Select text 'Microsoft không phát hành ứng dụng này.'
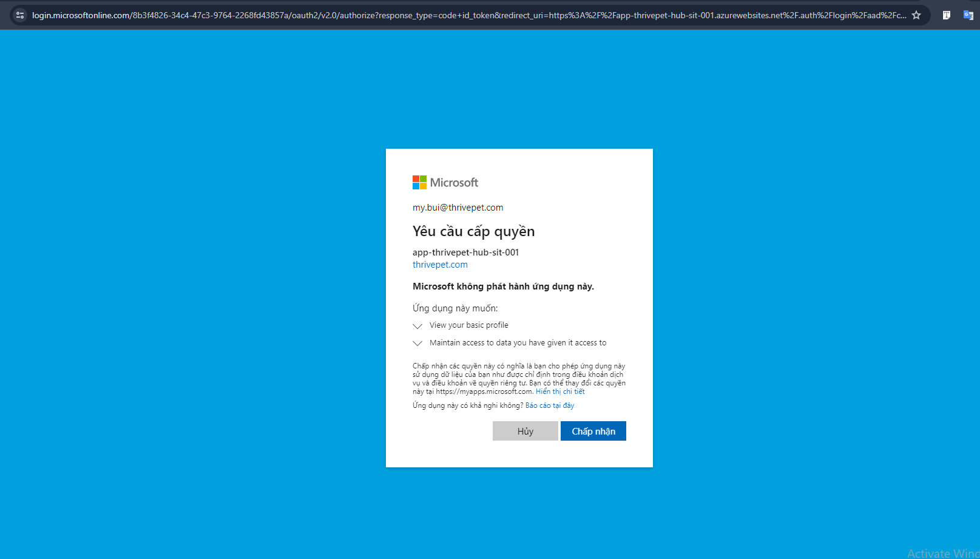This screenshot has height=559, width=980. click(503, 286)
